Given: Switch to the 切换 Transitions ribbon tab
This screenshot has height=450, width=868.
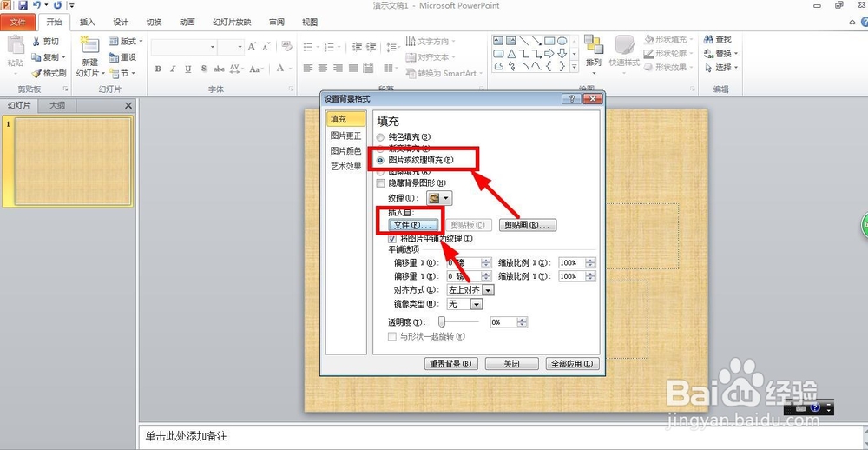Looking at the screenshot, I should (x=154, y=23).
